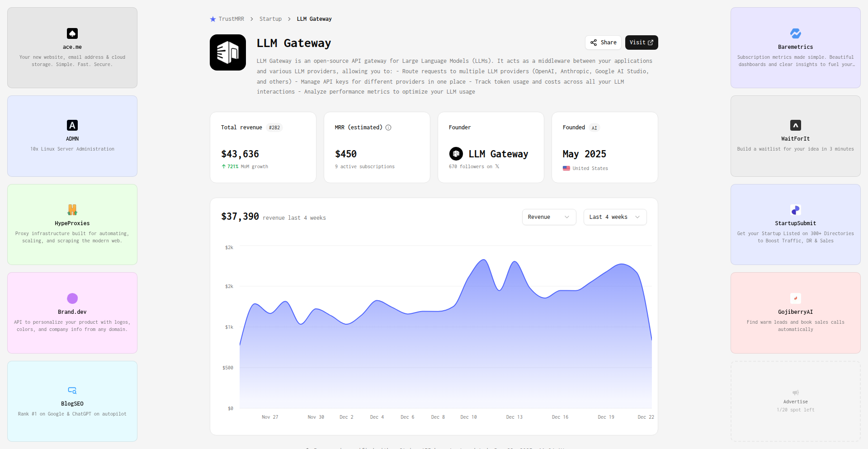
Task: Click the Brand.dev purple circle icon
Action: coord(72,298)
